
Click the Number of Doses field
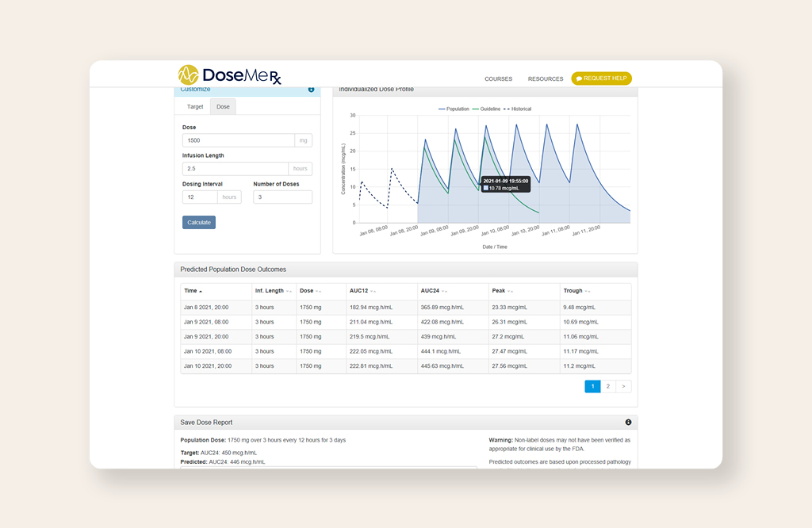(x=283, y=197)
